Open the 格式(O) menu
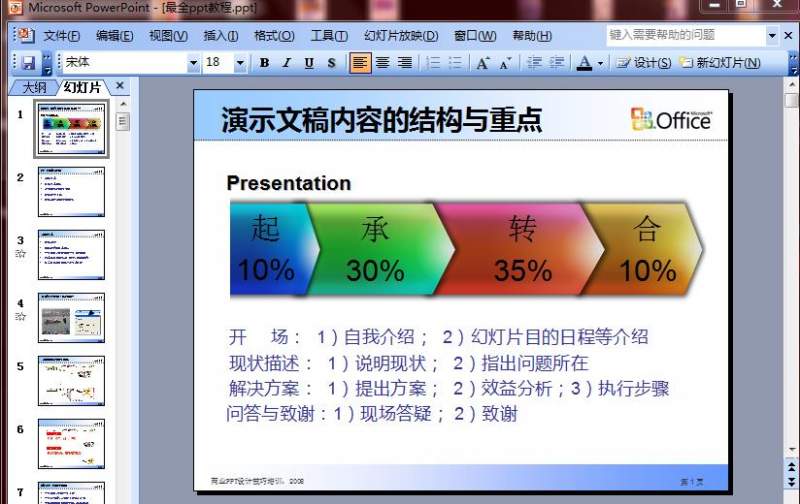The image size is (800, 504). point(274,36)
